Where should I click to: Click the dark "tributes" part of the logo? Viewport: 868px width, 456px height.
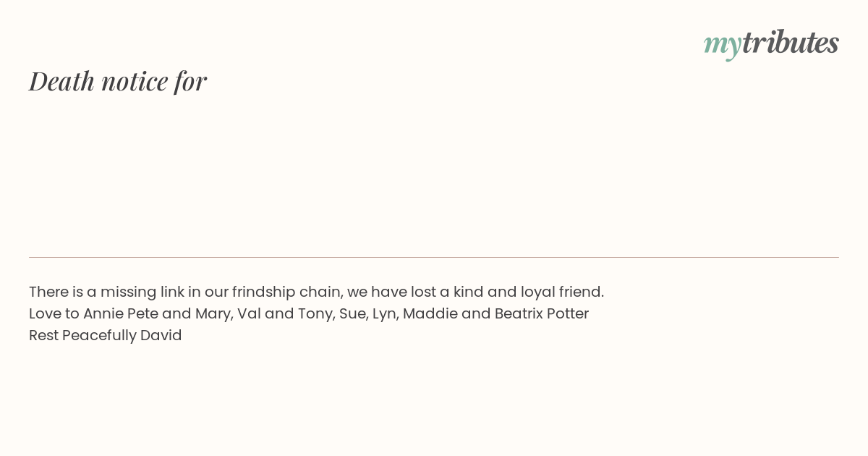coord(790,43)
